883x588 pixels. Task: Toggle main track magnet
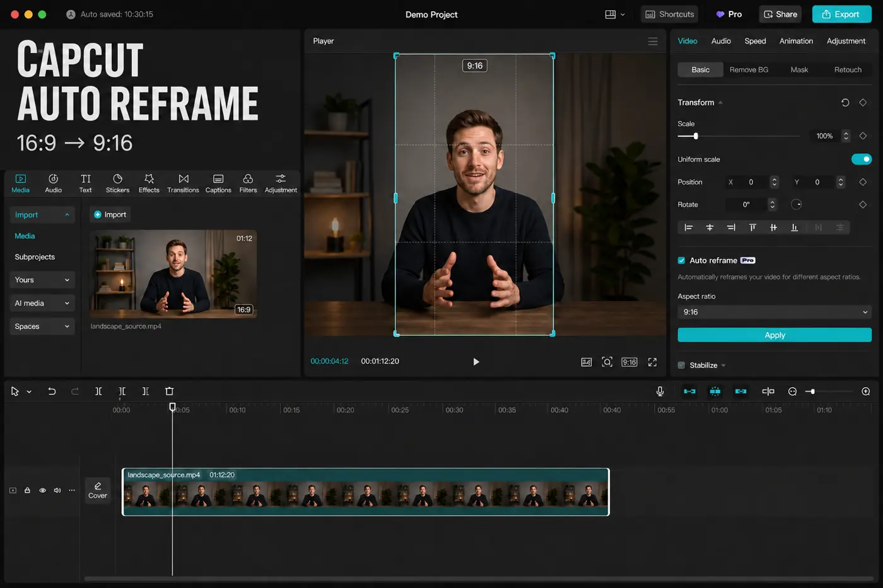coord(689,391)
